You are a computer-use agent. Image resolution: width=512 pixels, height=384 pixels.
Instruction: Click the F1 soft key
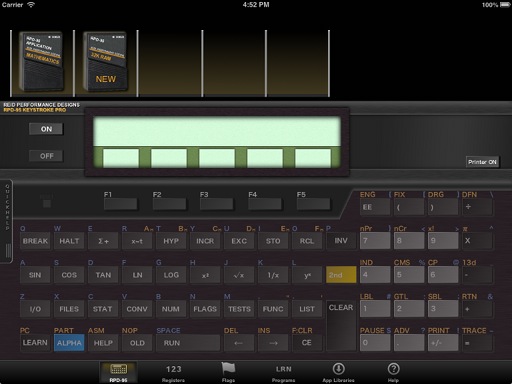(x=121, y=204)
